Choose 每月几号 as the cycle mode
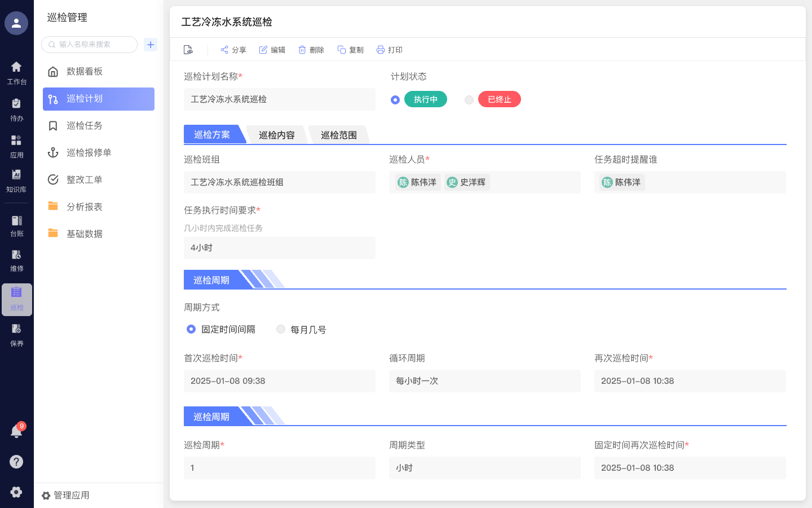The height and width of the screenshot is (508, 812). (x=281, y=329)
